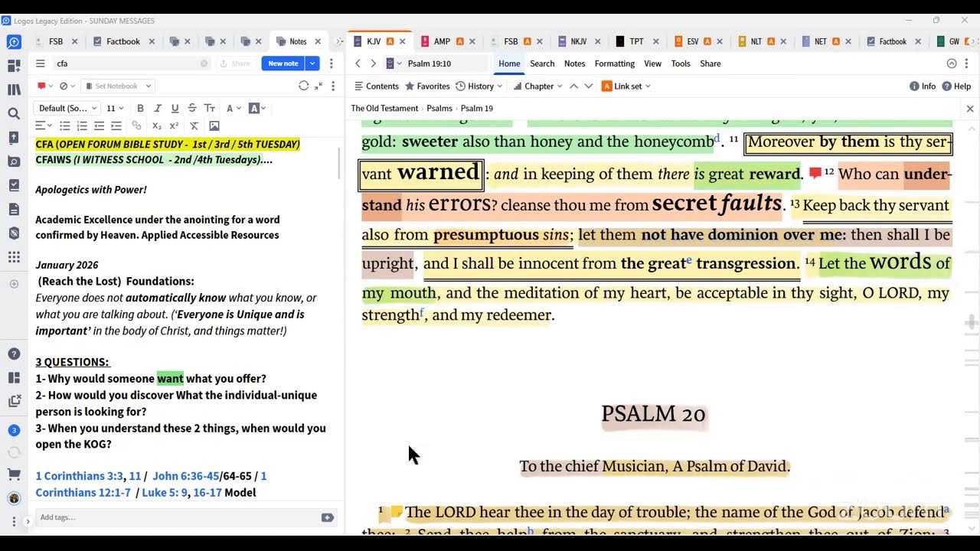Insert a numbered list
The height and width of the screenshot is (551, 980).
coord(82,126)
